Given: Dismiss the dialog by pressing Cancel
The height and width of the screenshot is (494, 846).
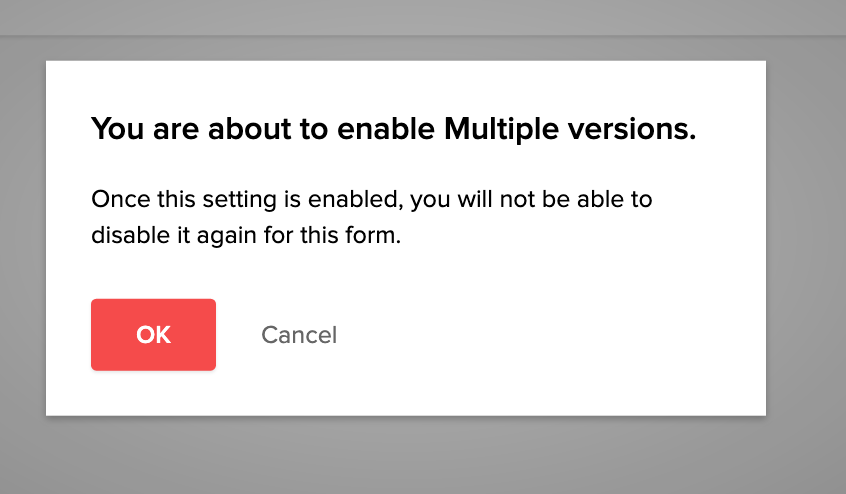Looking at the screenshot, I should click(299, 335).
